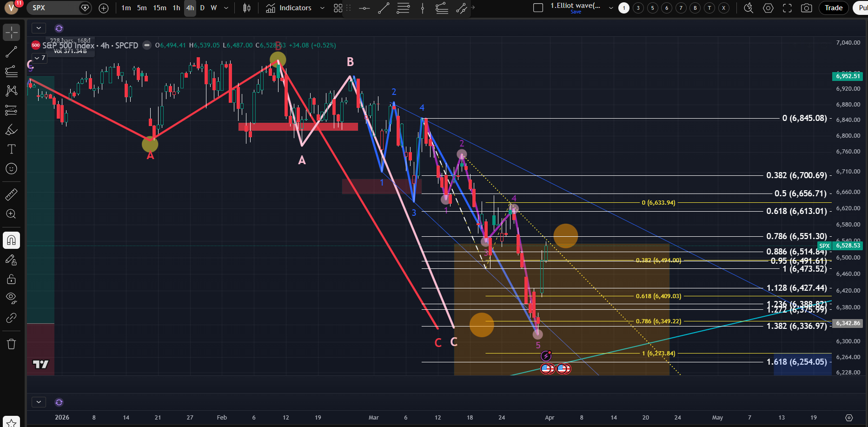Expand the indicators list labeled 7
This screenshot has height=427, width=868.
pyautogui.click(x=40, y=58)
